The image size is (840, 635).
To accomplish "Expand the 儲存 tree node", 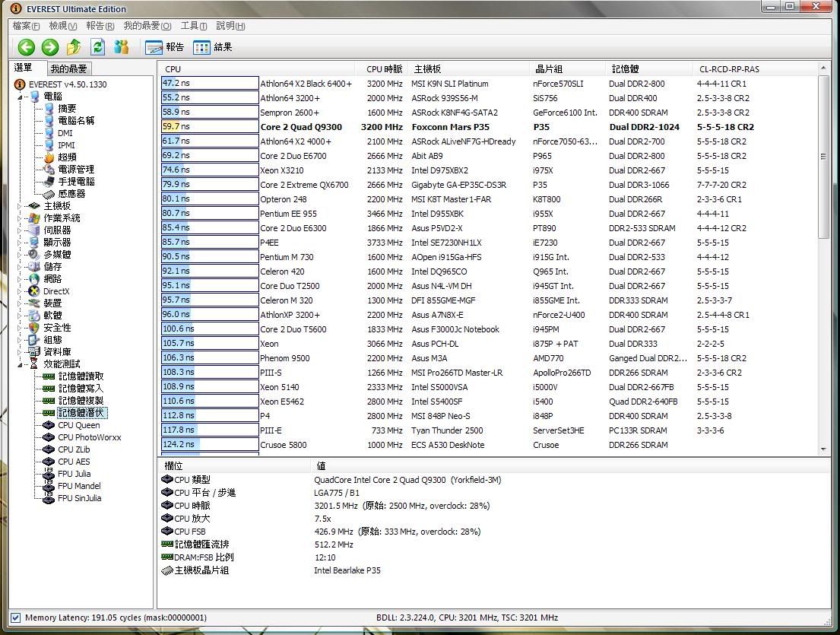I will [20, 267].
